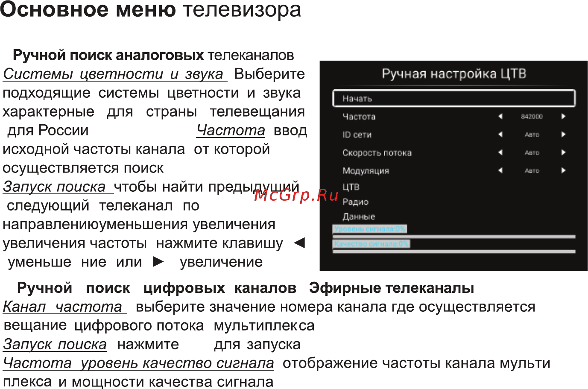This screenshot has height=389, width=588.
Task: Click the right arrow for Модуляция
Action: coord(563,170)
